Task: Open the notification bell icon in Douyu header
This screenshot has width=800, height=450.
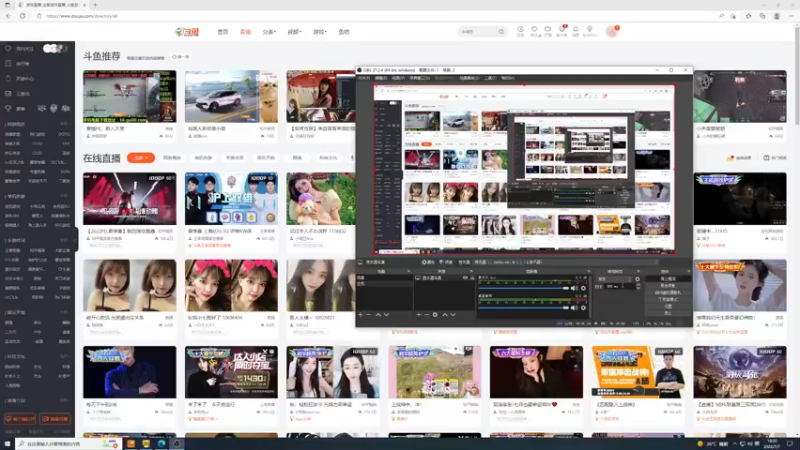Action: pos(576,30)
